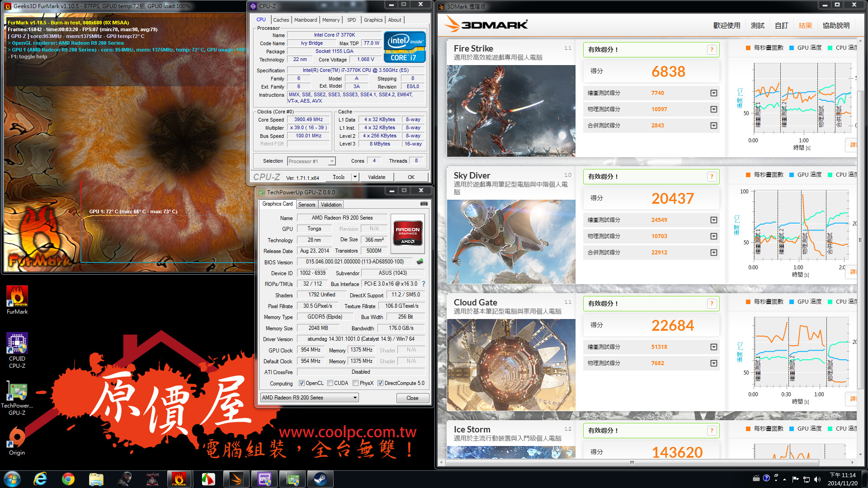Click Ice Storm valid score help icon

(x=712, y=431)
